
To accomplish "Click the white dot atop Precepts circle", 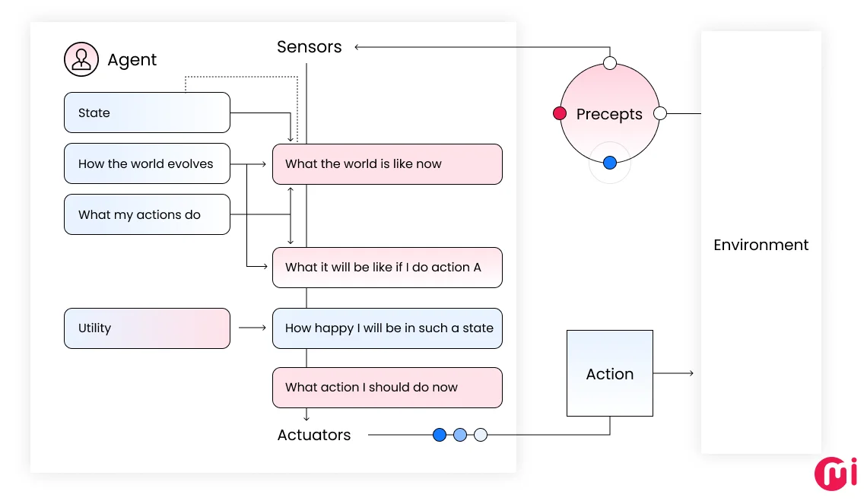I will [x=609, y=63].
